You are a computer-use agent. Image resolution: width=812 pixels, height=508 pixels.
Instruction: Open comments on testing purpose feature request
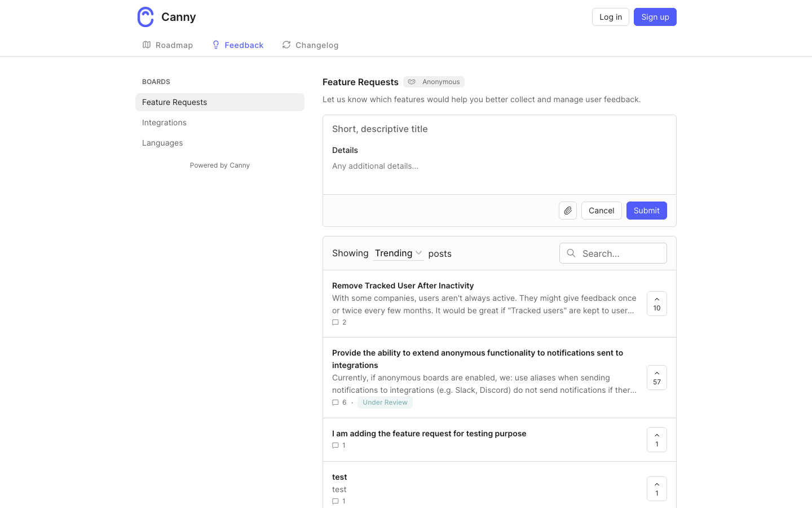[x=339, y=445]
